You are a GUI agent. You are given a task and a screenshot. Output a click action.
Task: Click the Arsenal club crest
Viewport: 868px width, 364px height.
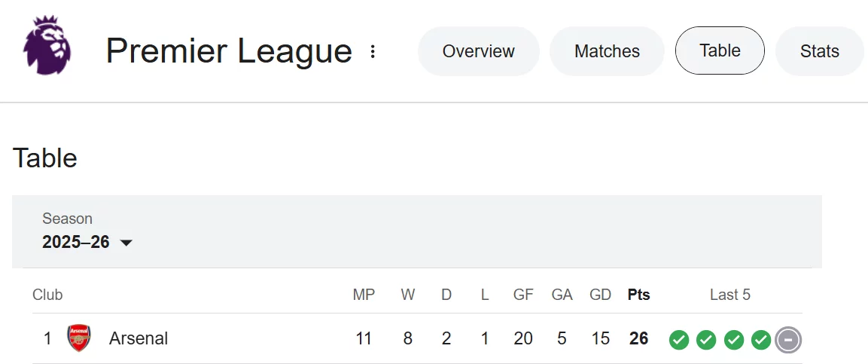tap(78, 338)
